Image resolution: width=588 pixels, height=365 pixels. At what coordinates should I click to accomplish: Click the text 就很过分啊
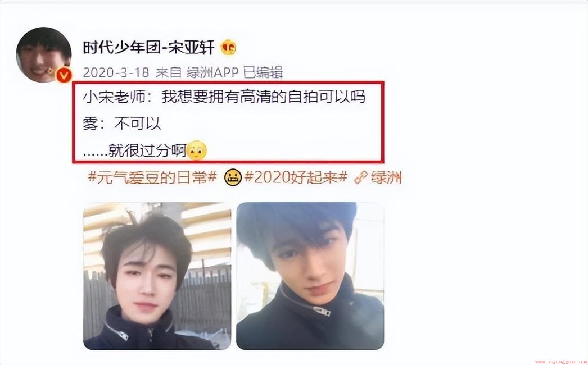[x=147, y=150]
